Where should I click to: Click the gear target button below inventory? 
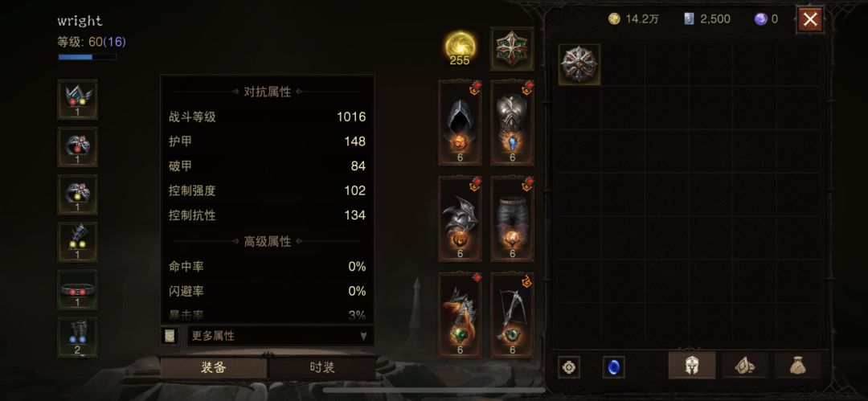pyautogui.click(x=568, y=367)
